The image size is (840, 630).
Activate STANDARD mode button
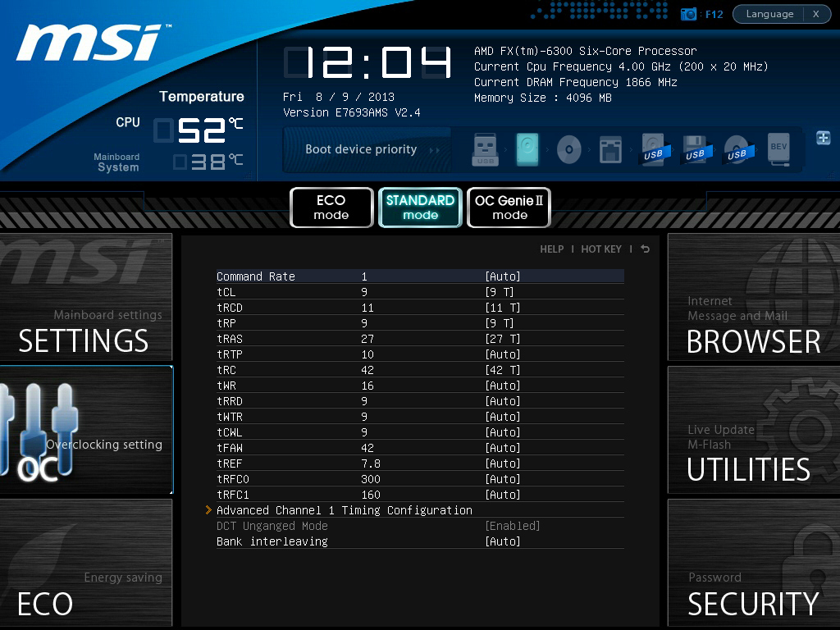click(420, 208)
